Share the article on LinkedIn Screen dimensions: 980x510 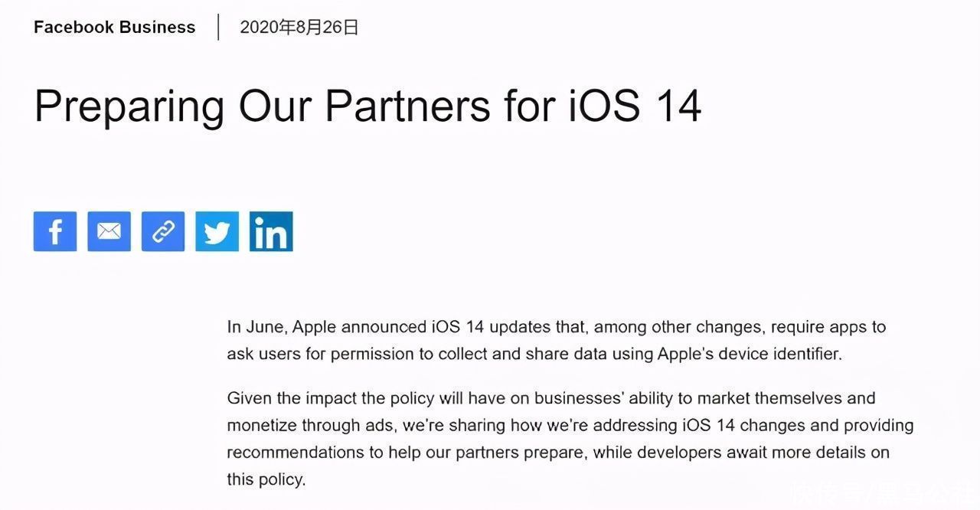271,231
